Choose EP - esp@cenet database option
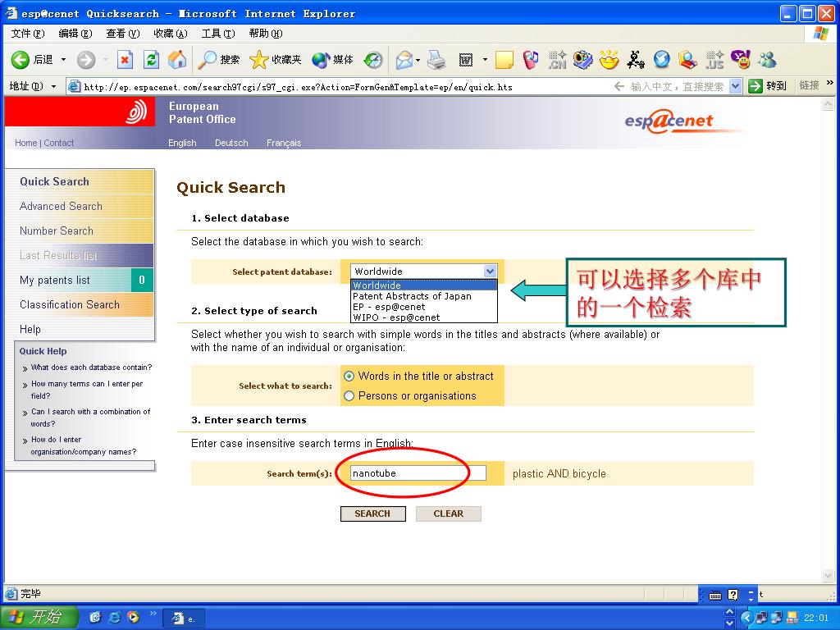Screen dimensions: 840x630 424,307
